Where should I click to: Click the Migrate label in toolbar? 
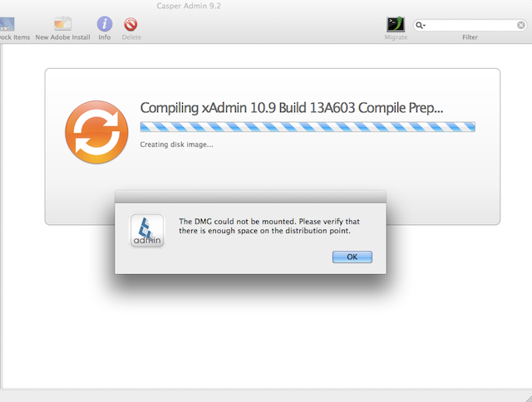pos(396,37)
